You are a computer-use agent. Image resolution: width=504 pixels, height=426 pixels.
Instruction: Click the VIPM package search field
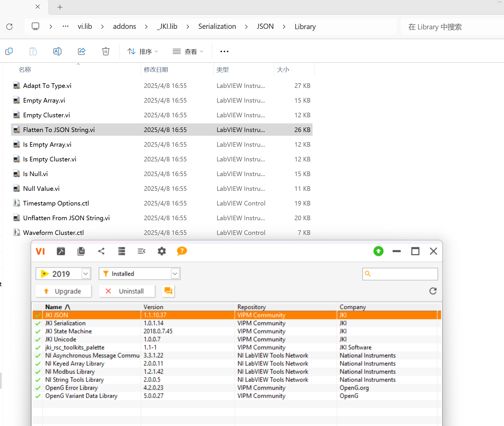[x=400, y=274]
